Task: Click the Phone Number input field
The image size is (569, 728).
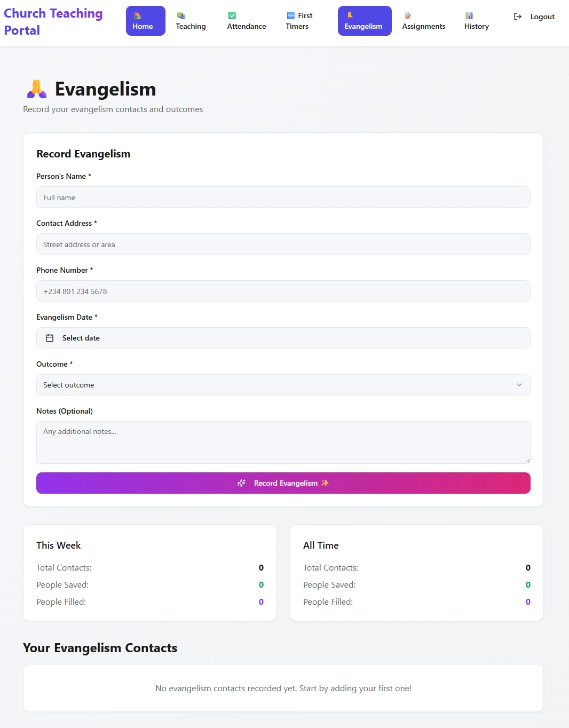Action: (x=283, y=291)
